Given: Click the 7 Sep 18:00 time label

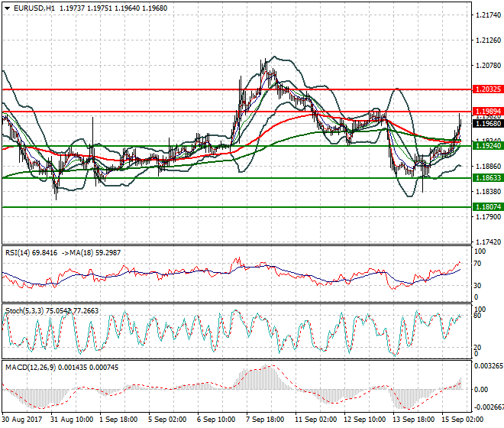Looking at the screenshot, I should click(265, 420).
